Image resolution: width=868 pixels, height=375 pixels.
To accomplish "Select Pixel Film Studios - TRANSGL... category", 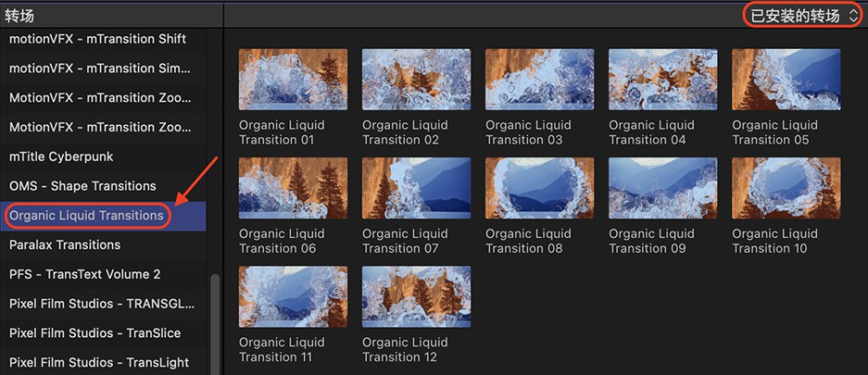I will [103, 304].
